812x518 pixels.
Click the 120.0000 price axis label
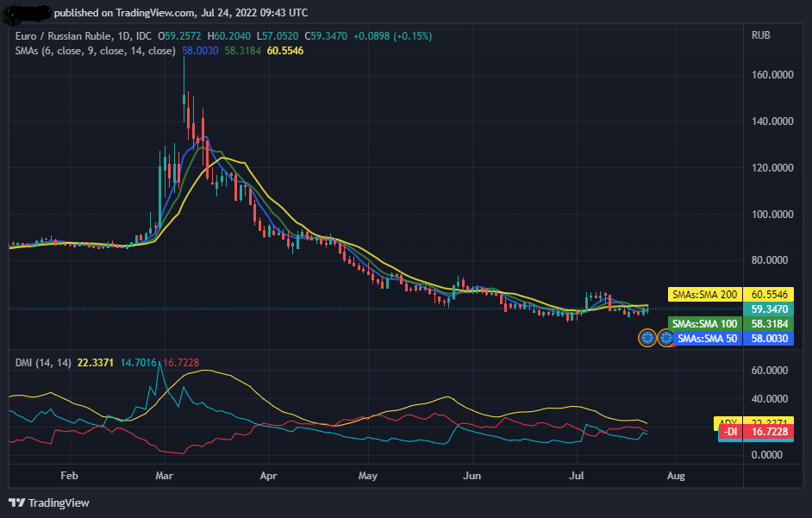tap(772, 168)
